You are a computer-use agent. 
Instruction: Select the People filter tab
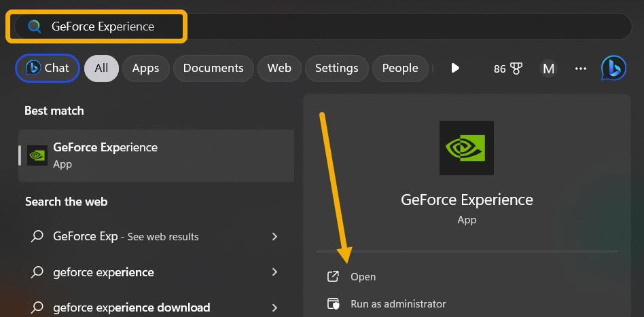(x=399, y=68)
